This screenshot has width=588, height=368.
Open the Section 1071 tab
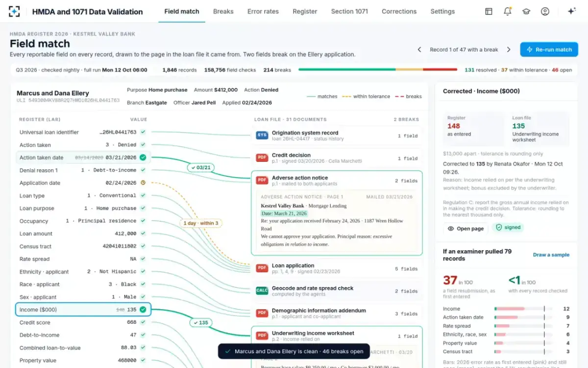349,11
